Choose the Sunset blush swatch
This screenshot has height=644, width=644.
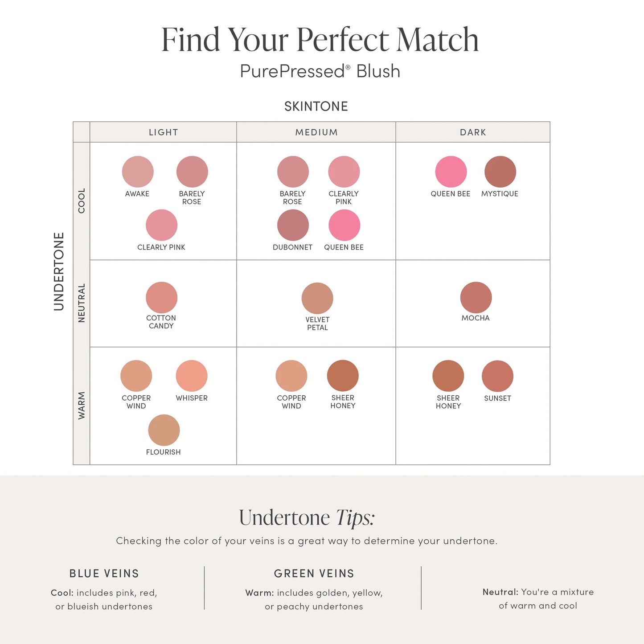[x=497, y=376]
